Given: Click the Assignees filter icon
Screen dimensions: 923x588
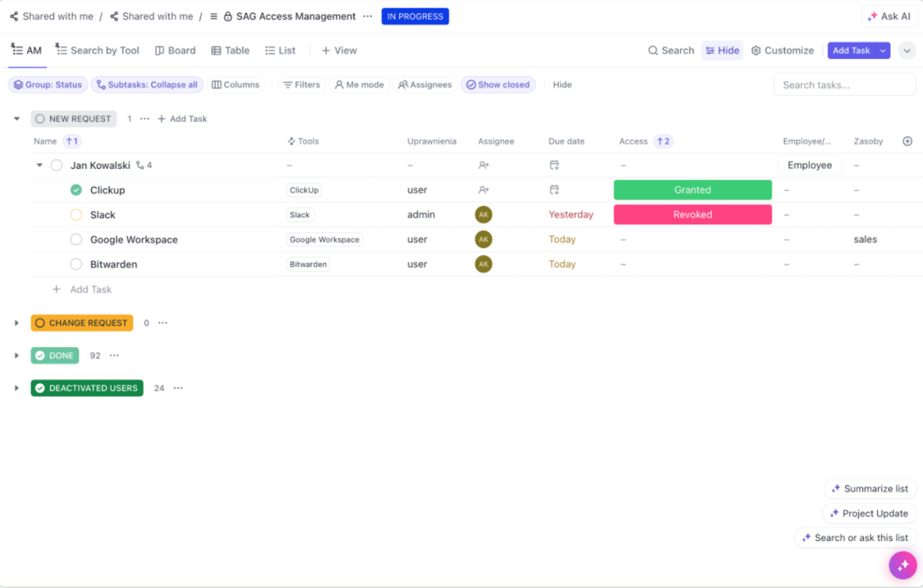Looking at the screenshot, I should [x=403, y=84].
